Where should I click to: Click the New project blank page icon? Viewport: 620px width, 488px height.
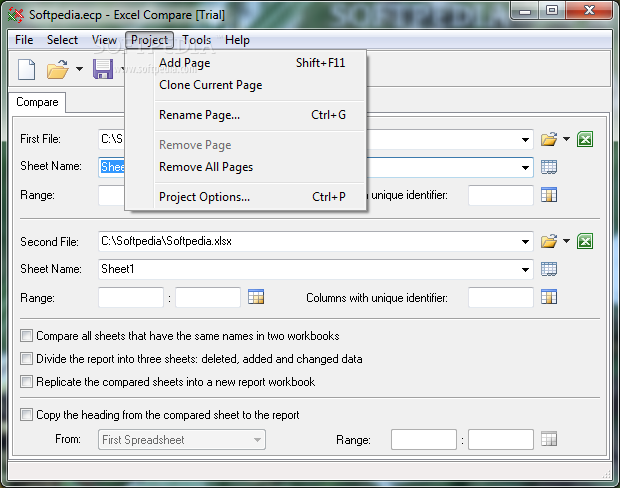[26, 70]
